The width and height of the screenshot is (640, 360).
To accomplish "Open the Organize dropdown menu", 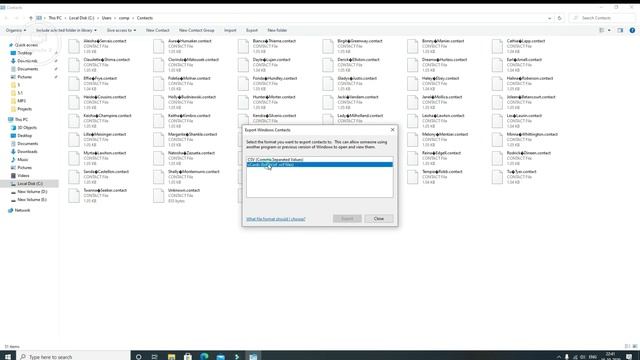I will pos(16,30).
